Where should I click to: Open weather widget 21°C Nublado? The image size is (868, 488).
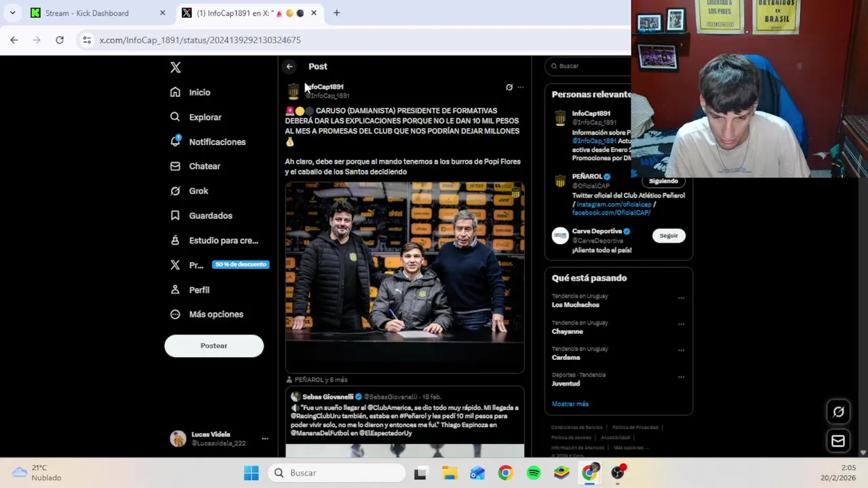click(x=37, y=472)
